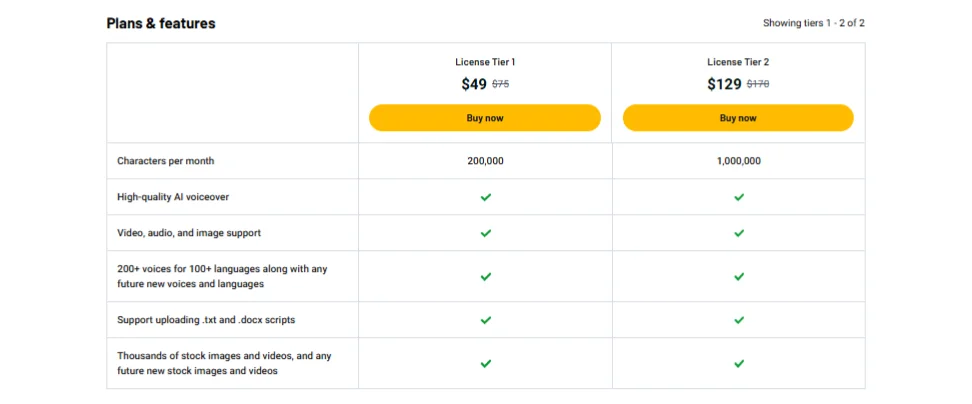Viewport: 972px width, 404px height.
Task: Click Tier 1 200+ voices checkmark
Action: 486,276
